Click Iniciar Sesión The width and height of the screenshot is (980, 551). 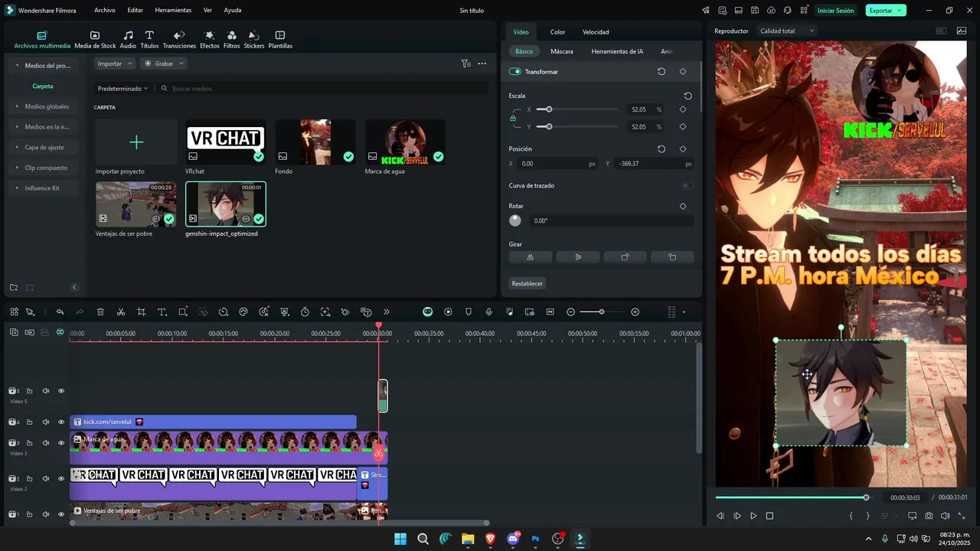835,11
